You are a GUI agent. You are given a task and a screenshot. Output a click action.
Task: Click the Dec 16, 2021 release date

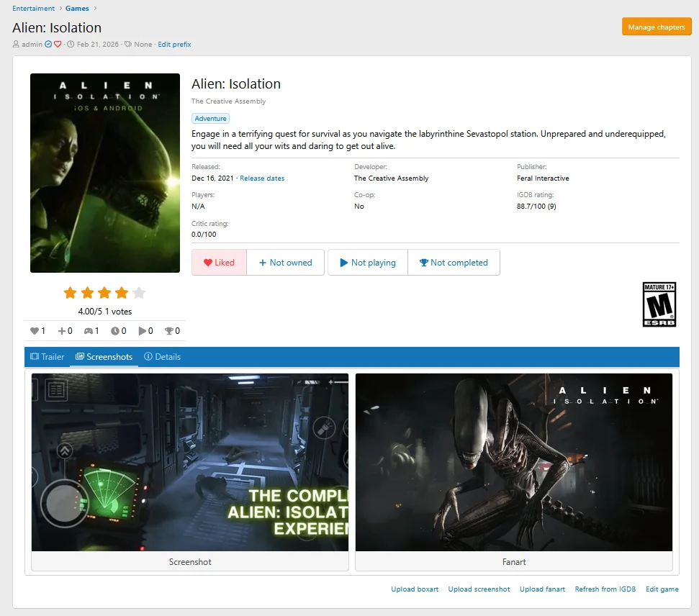point(212,178)
